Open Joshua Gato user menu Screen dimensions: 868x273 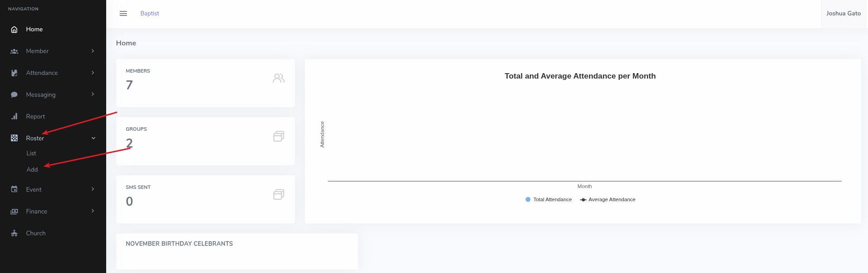pyautogui.click(x=843, y=14)
